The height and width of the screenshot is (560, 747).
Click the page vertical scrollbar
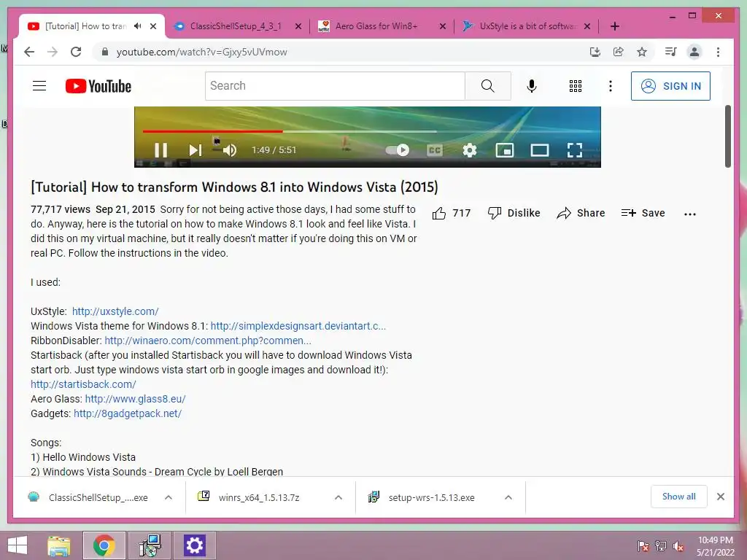[x=728, y=136]
